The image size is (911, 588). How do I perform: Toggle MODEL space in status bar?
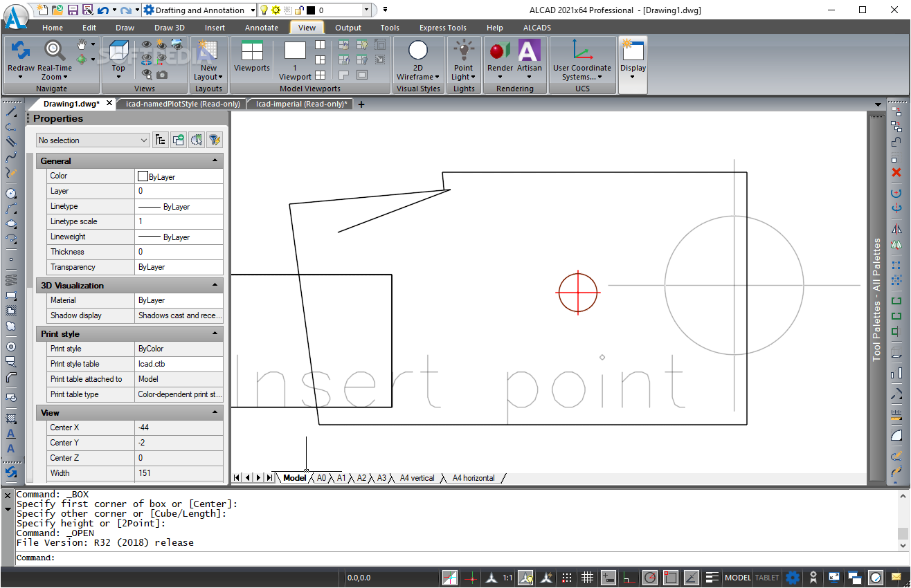(x=738, y=578)
